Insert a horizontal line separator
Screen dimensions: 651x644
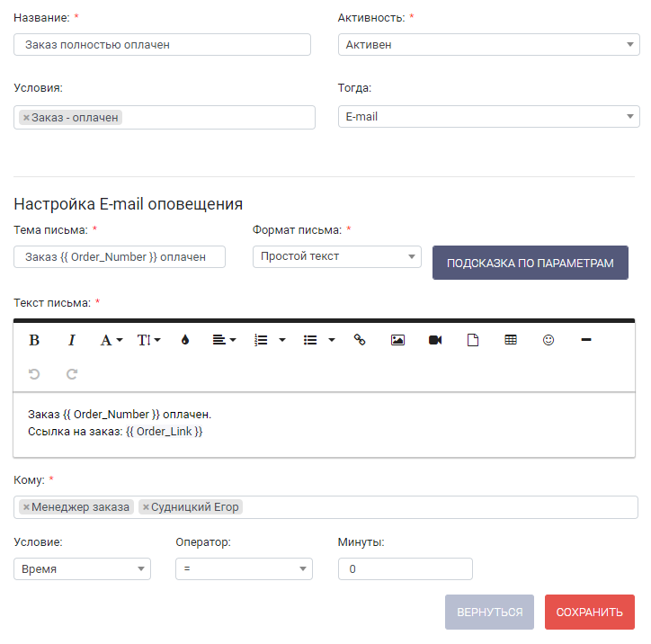[586, 340]
